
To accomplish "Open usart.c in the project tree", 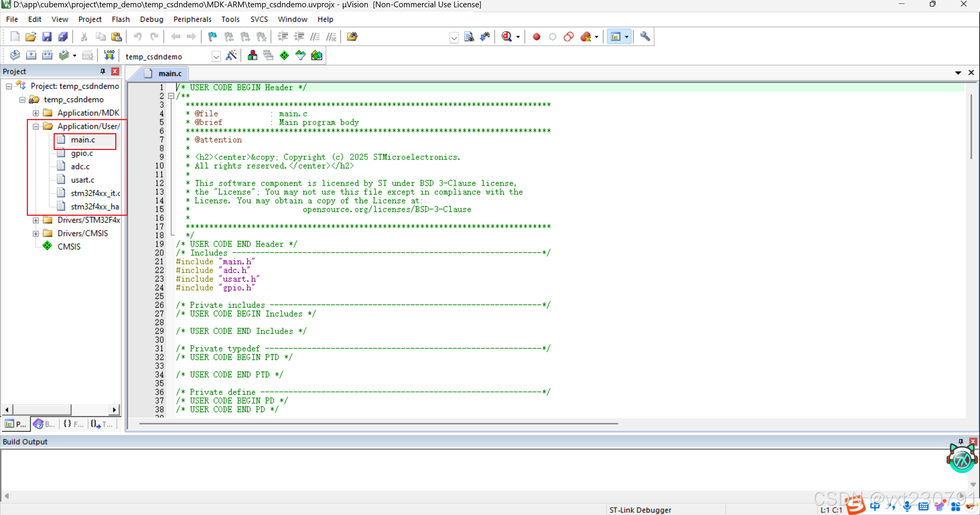I will tap(82, 180).
